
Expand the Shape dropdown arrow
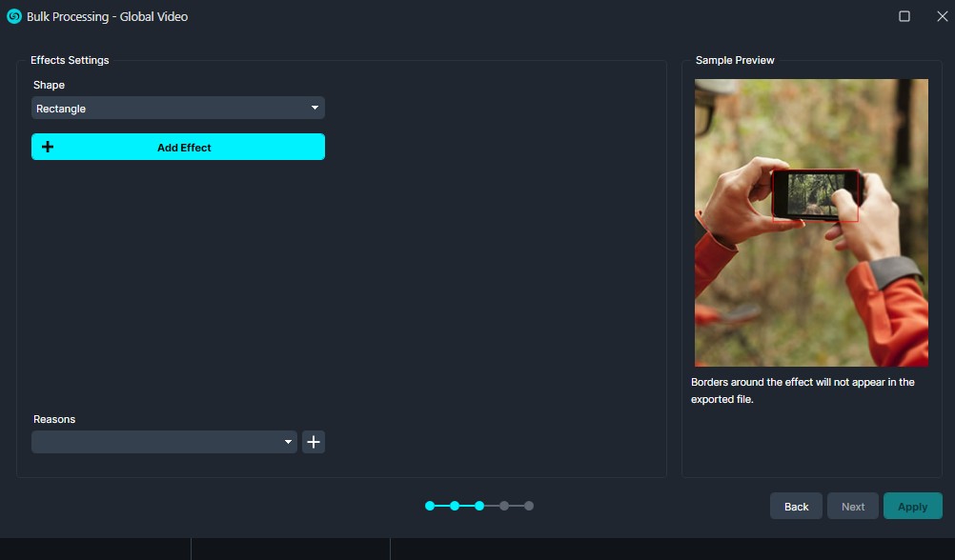pos(315,109)
